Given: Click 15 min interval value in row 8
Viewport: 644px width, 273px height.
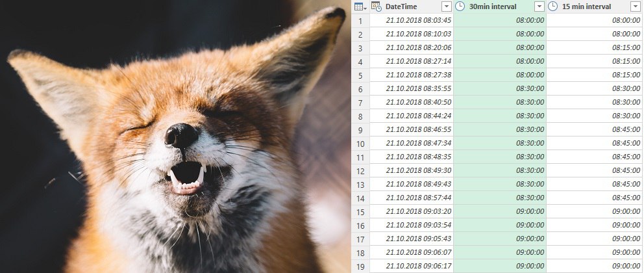Looking at the screenshot, I should point(594,116).
